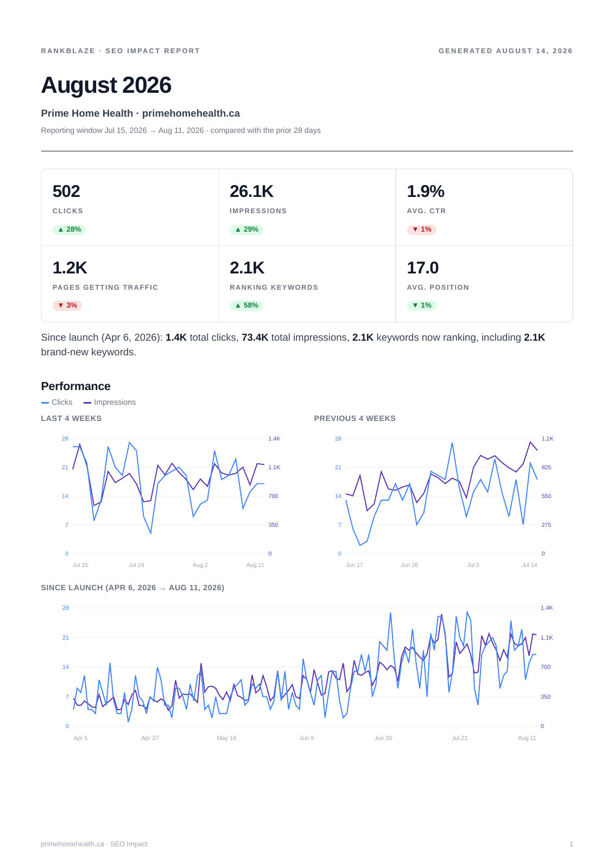This screenshot has width=614, height=868.
Task: Click the 29% up badge under Impressions
Action: [x=246, y=229]
